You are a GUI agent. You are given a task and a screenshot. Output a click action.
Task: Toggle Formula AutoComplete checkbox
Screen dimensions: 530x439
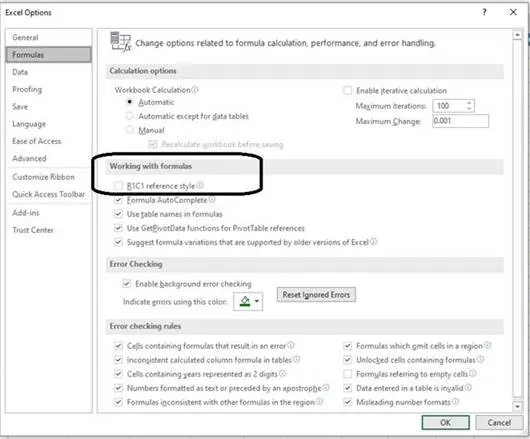[118, 200]
